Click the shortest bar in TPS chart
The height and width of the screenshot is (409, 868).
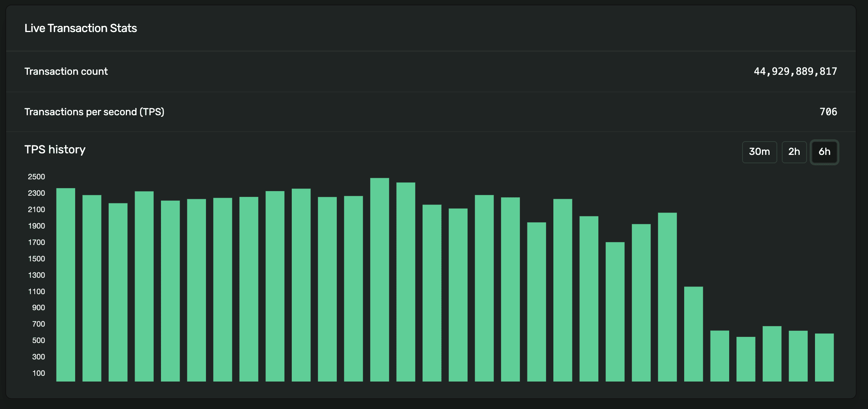pyautogui.click(x=746, y=359)
